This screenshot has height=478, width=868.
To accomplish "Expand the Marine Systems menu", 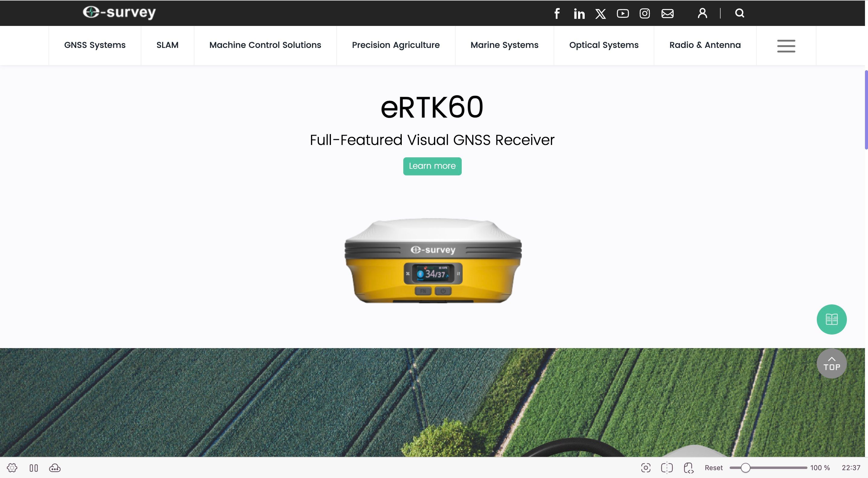I will [x=504, y=45].
